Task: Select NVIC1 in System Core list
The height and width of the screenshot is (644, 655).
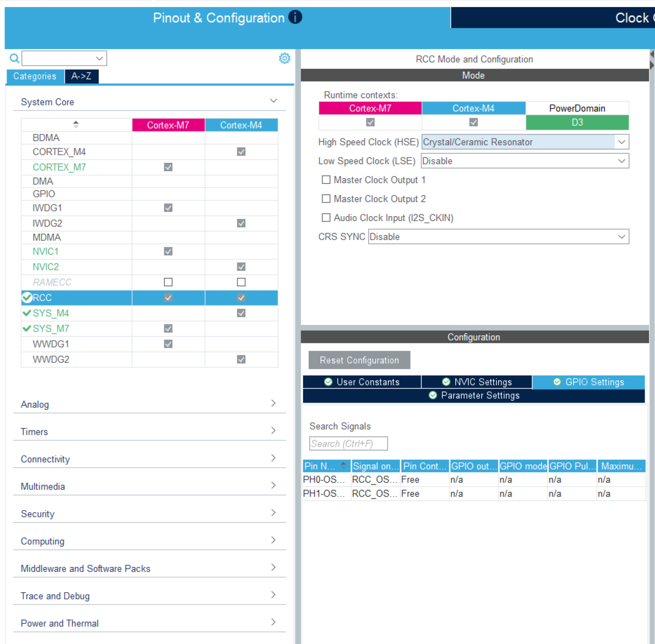Action: tap(46, 251)
